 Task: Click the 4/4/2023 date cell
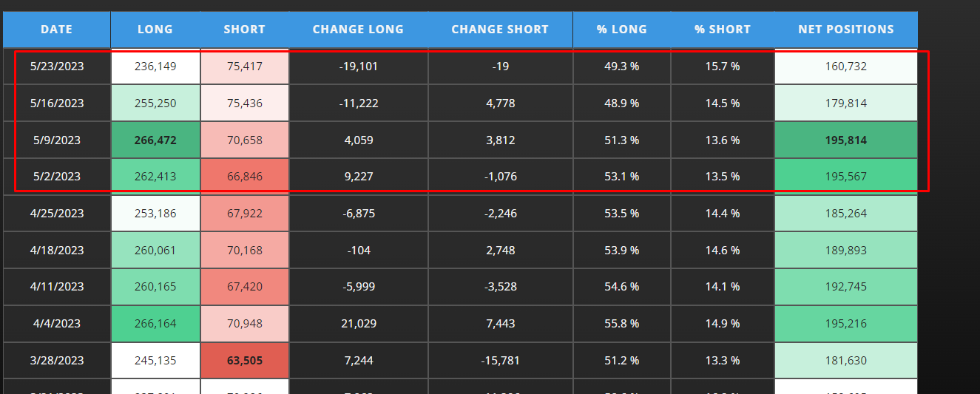pos(57,324)
